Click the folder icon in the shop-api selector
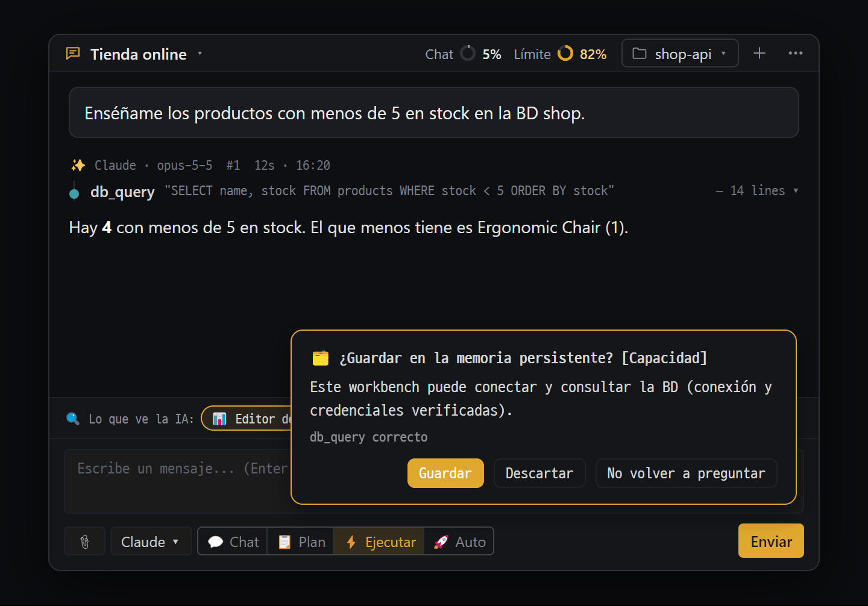 [x=640, y=54]
